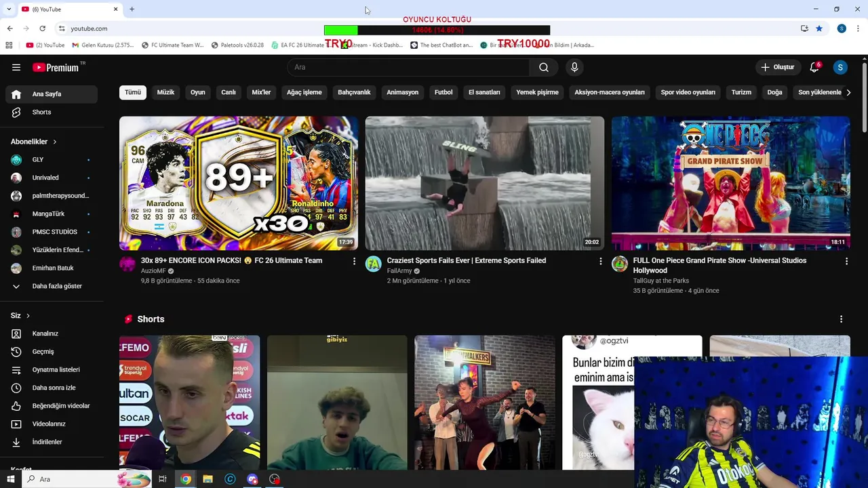Viewport: 868px width, 488px height.
Task: Start voice search with microphone icon
Action: coord(574,67)
